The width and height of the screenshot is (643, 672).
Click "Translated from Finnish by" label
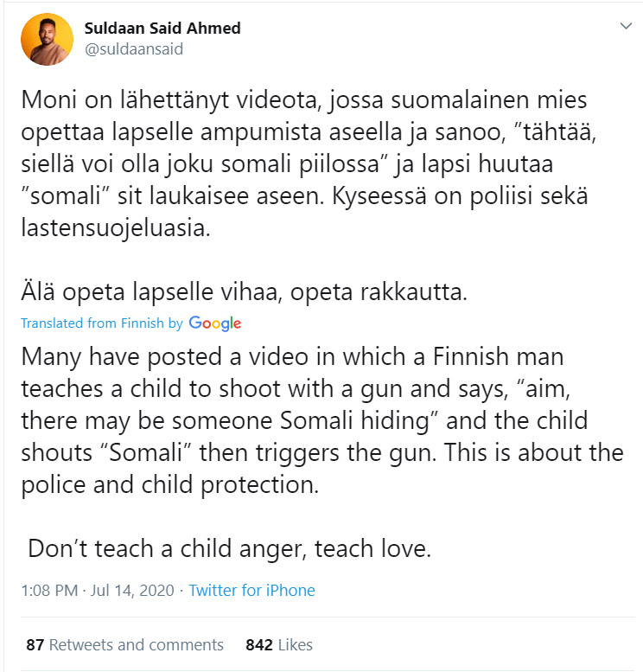[101, 323]
